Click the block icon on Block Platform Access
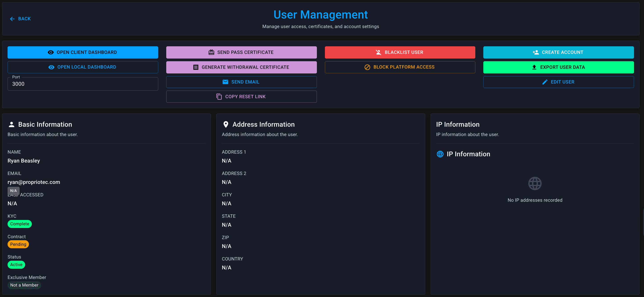Viewport: 644px width, 297px height. tap(367, 67)
